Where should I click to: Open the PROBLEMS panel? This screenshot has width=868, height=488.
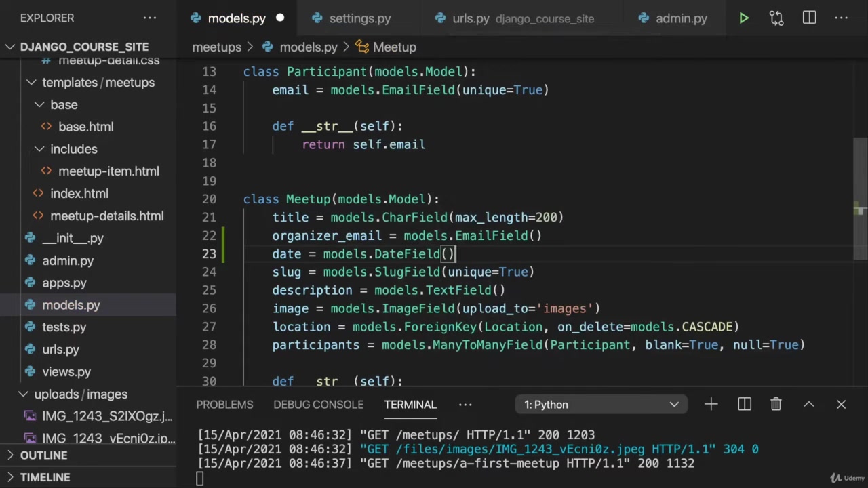(224, 405)
